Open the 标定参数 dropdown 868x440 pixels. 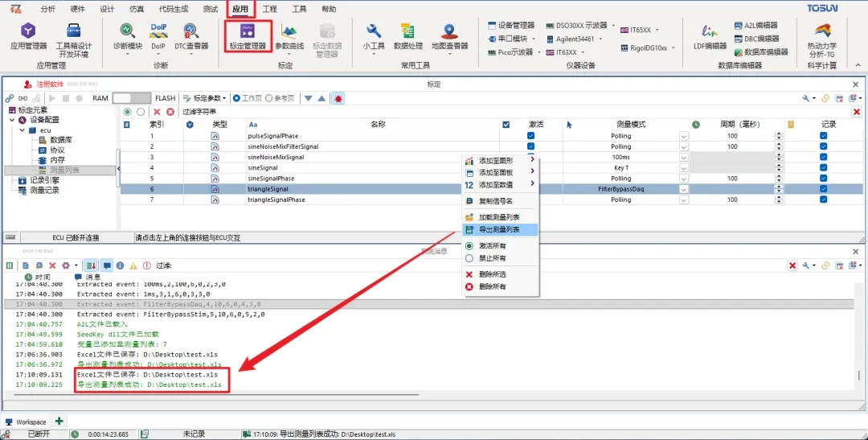pos(204,98)
